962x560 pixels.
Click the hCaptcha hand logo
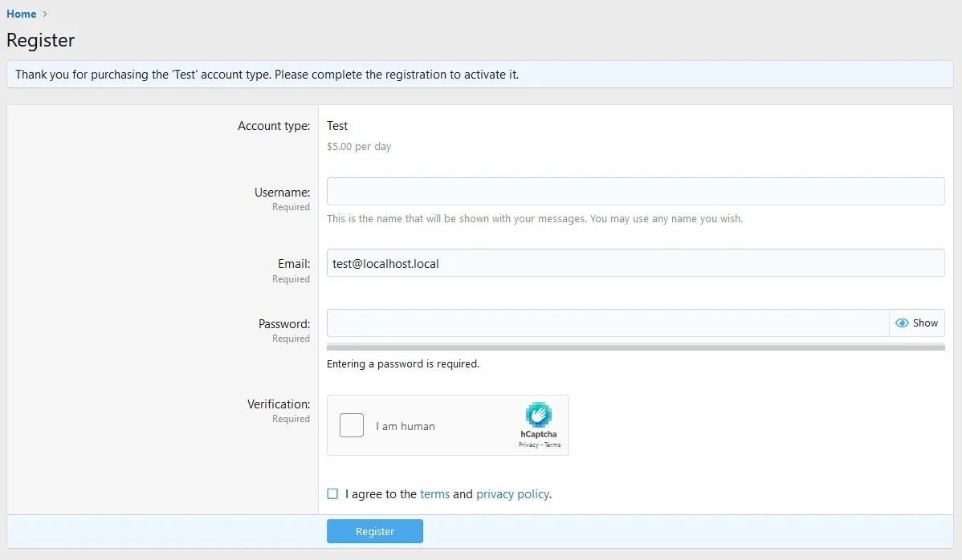538,415
